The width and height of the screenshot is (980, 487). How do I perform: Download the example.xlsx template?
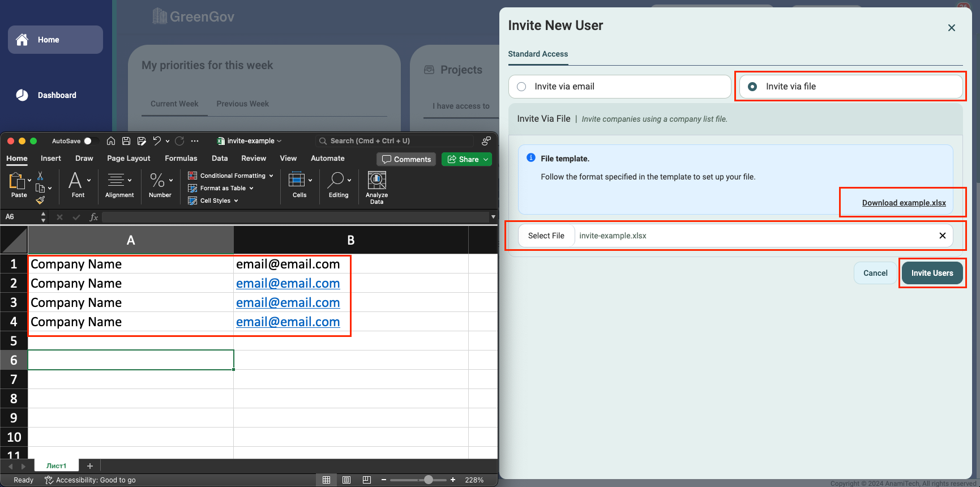904,203
